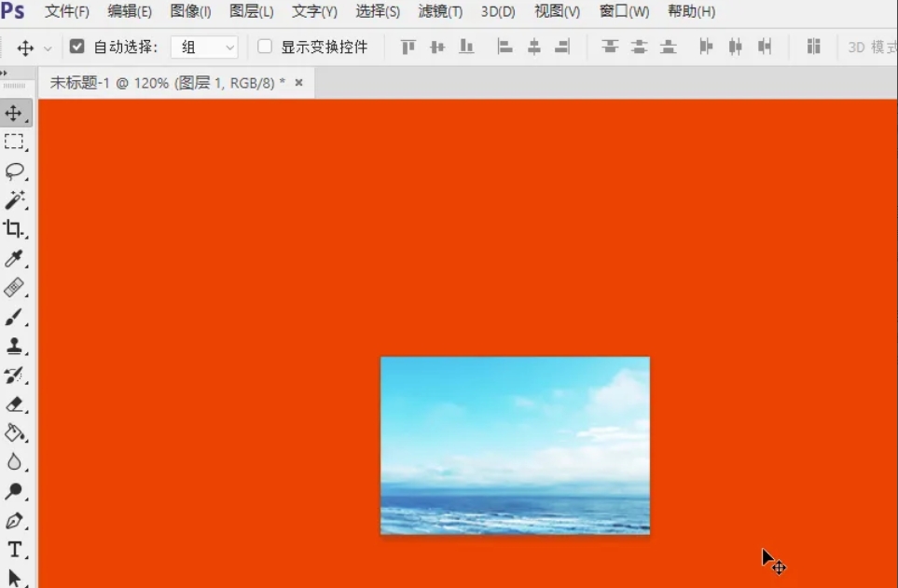Open the 自动选择 target dropdown showing 组

click(204, 46)
